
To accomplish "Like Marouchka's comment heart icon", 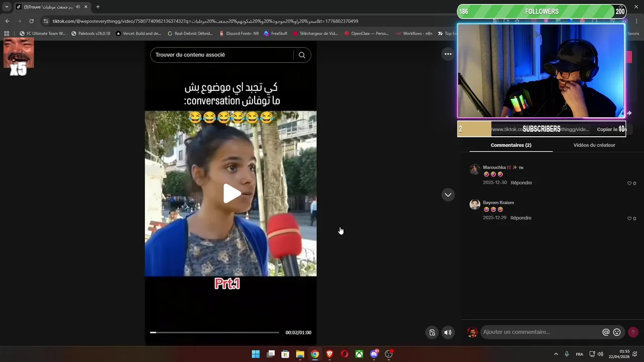I will [x=629, y=184].
